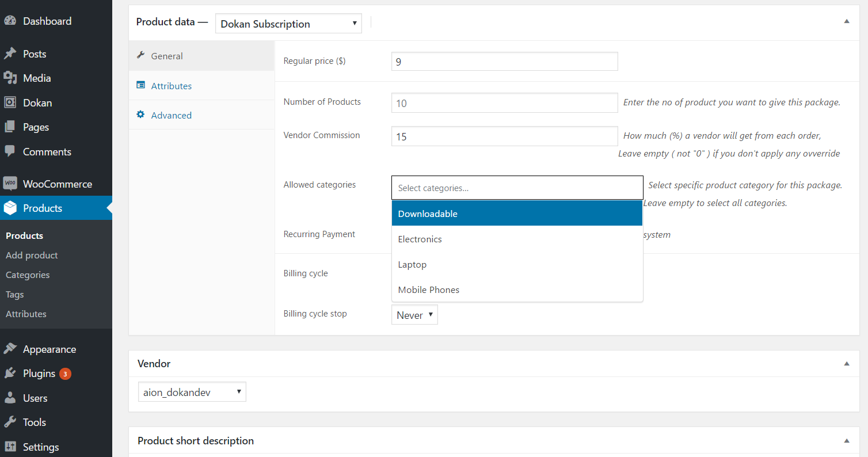
Task: Go to the Tags submenu link
Action: click(15, 294)
